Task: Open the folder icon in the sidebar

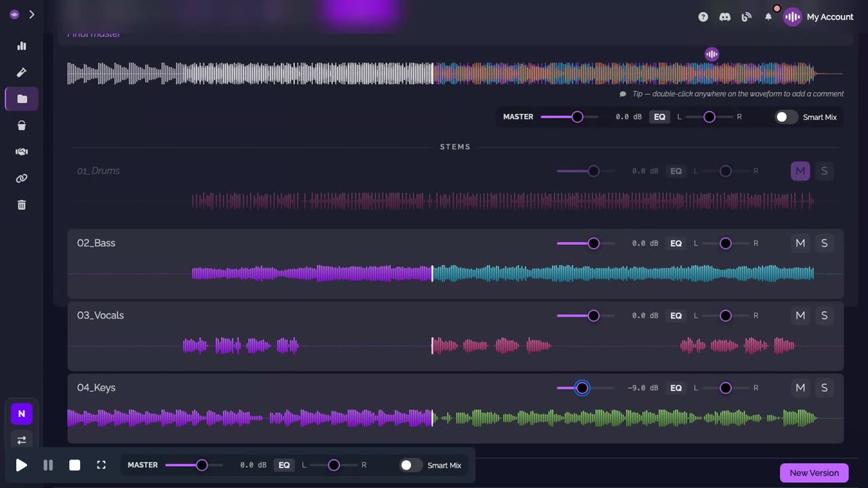Action: 22,99
